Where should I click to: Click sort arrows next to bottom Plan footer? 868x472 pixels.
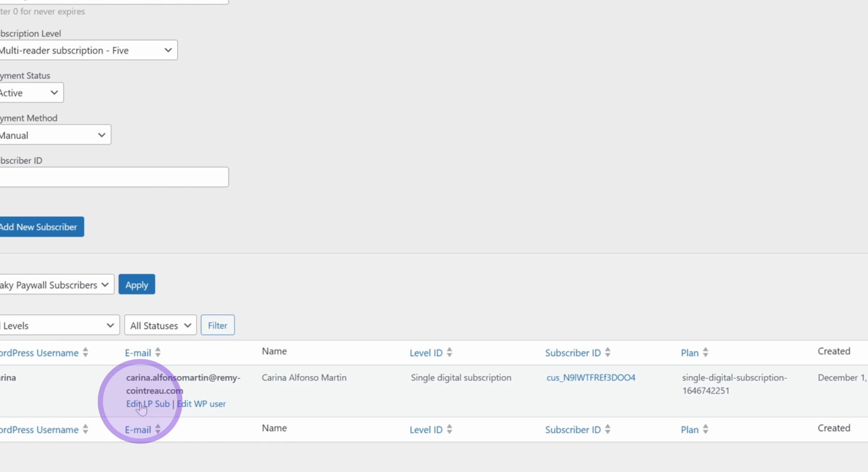[705, 429]
